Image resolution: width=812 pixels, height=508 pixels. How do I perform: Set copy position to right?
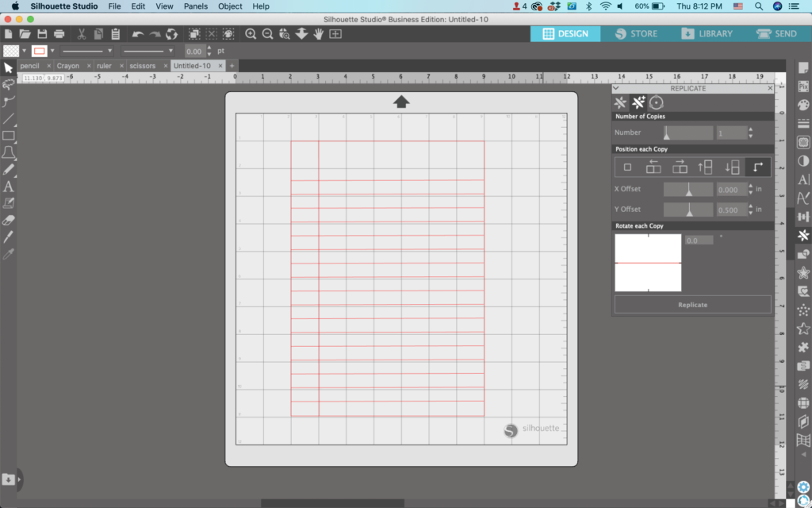[x=680, y=167]
